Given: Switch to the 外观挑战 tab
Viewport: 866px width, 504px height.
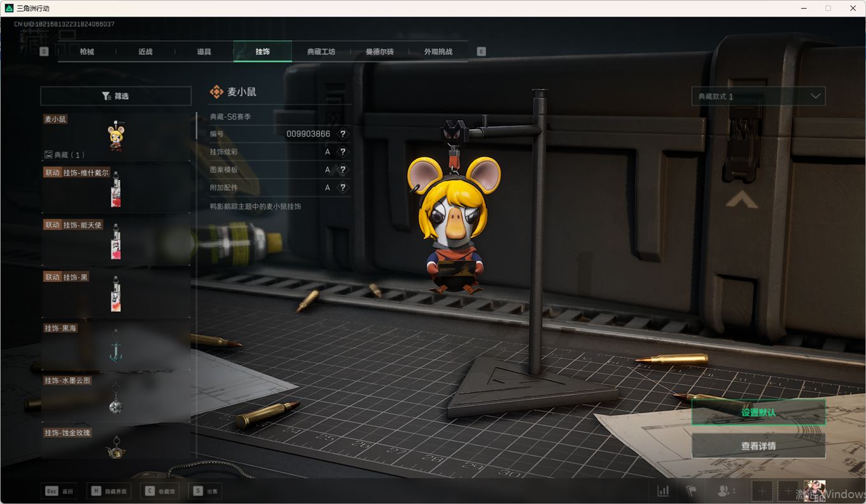Looking at the screenshot, I should pyautogui.click(x=438, y=52).
